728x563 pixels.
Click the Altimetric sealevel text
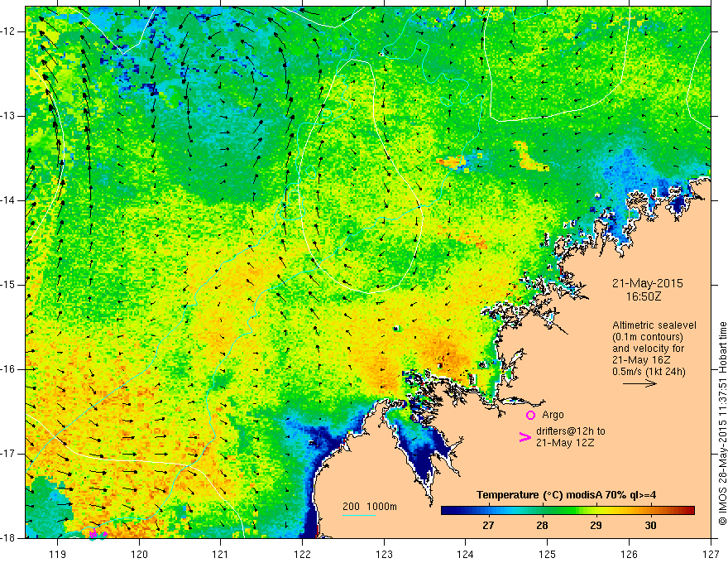[654, 325]
